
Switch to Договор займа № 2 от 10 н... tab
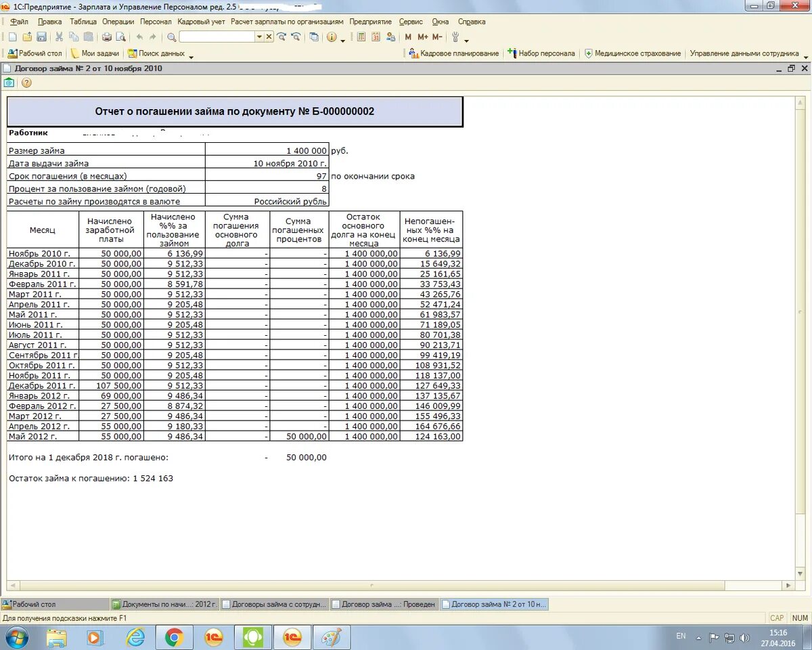[494, 604]
